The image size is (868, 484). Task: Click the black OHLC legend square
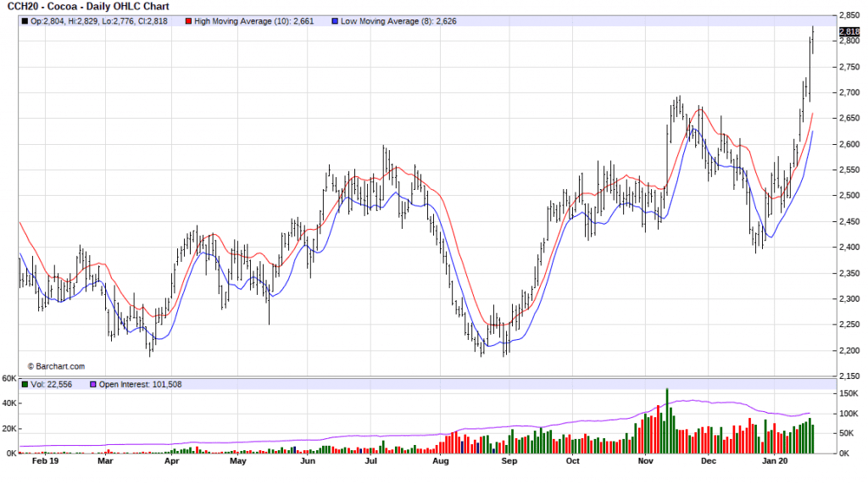pos(25,21)
